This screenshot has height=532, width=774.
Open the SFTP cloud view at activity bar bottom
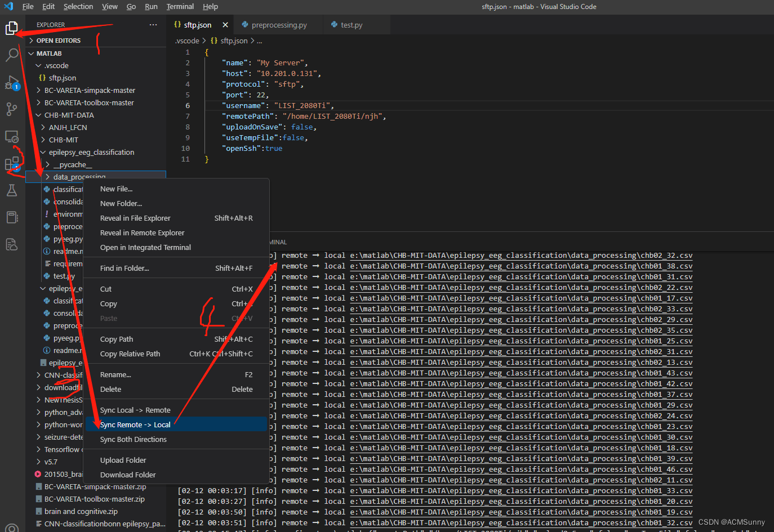point(12,244)
